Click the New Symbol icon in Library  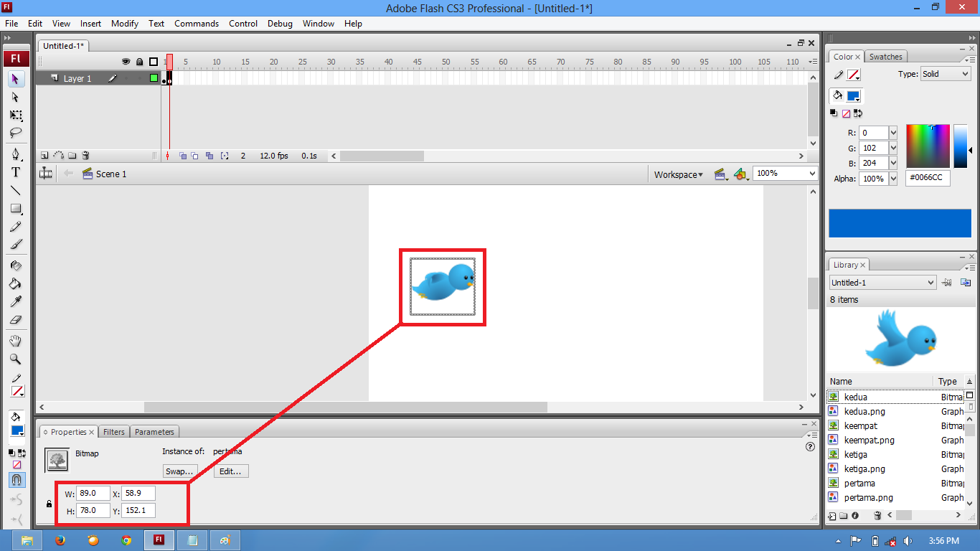[832, 515]
